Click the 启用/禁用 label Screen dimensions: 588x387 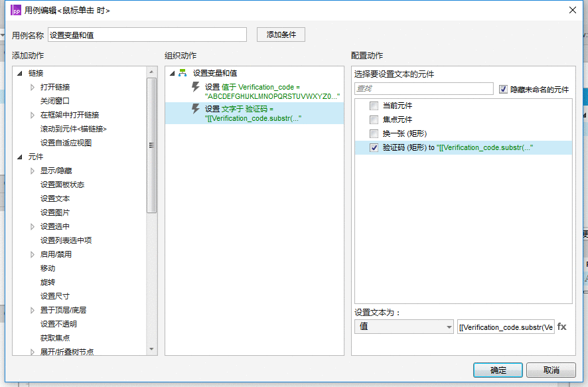tap(56, 254)
